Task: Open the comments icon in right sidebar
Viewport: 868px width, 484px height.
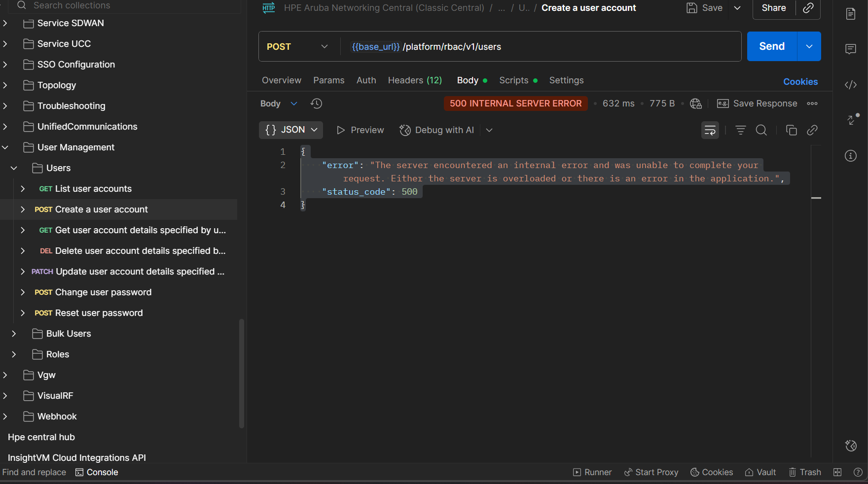Action: 851,49
